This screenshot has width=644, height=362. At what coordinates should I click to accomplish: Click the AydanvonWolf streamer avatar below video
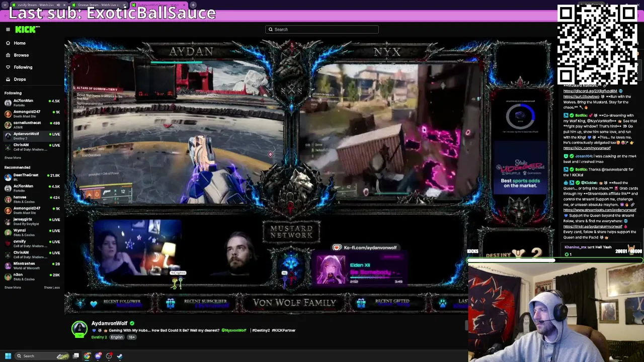coord(79,329)
